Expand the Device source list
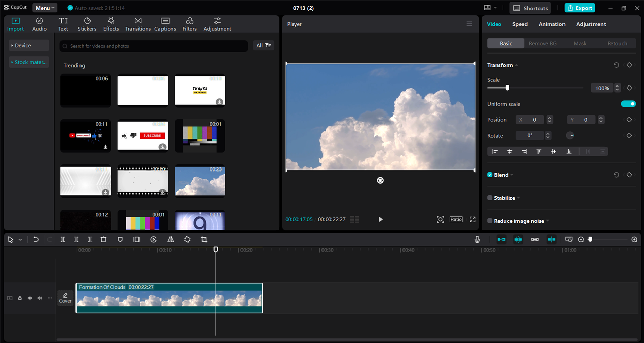Viewport: 644px width, 343px height. (29, 46)
